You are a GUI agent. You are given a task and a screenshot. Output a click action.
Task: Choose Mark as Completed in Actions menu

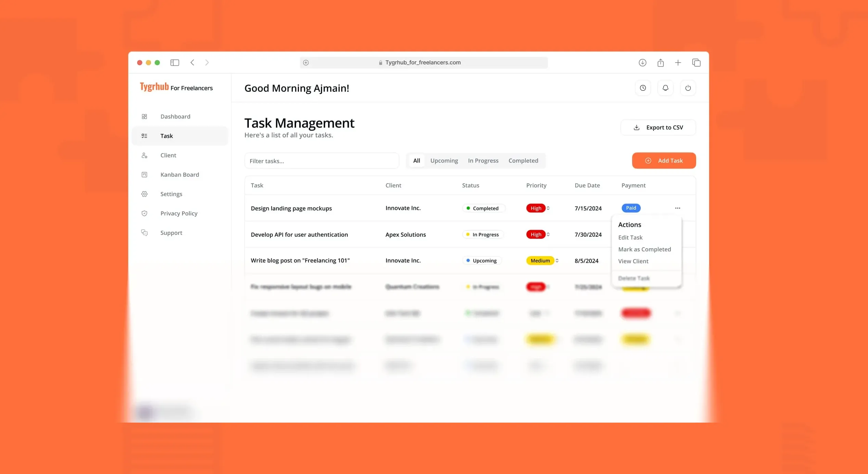pos(644,249)
